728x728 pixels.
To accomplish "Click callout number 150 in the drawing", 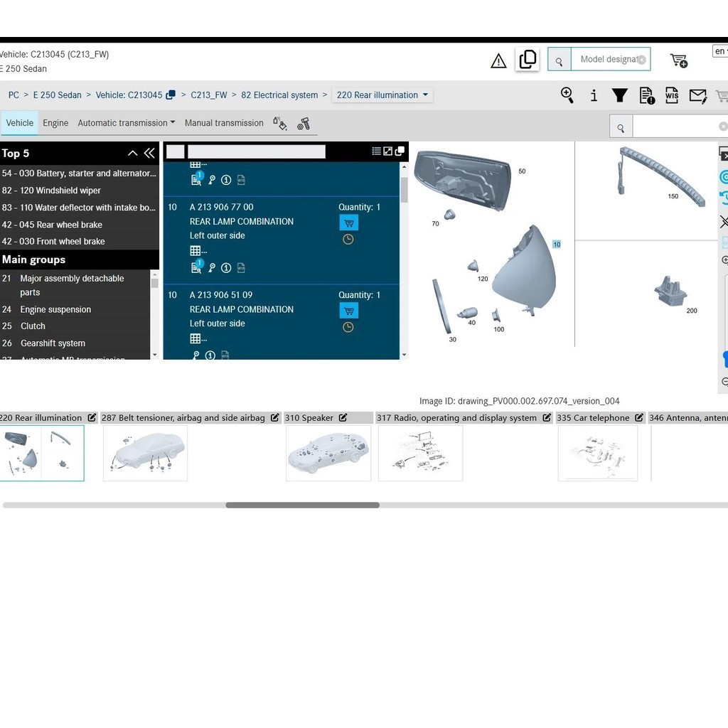I will [673, 196].
